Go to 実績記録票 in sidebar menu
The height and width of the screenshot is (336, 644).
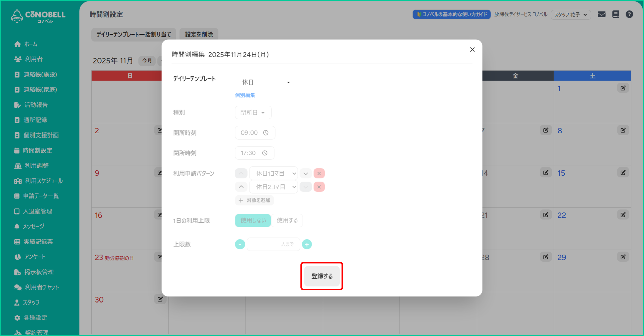(x=38, y=242)
